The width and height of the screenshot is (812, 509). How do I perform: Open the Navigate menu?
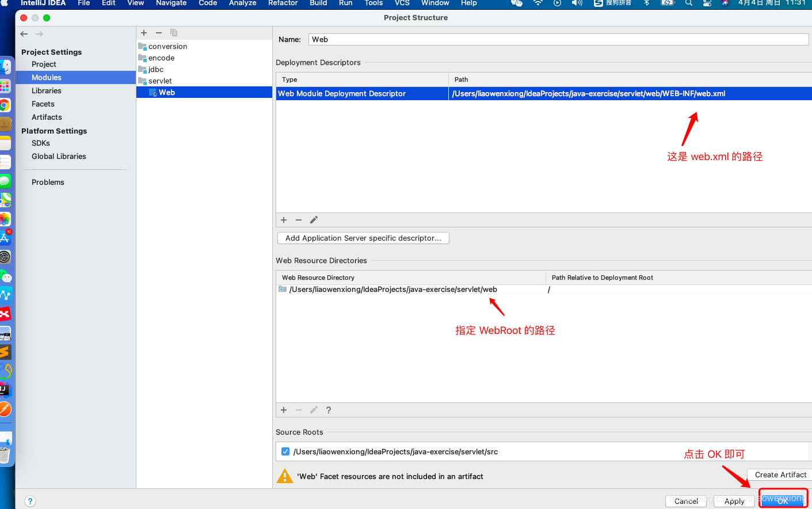(171, 3)
